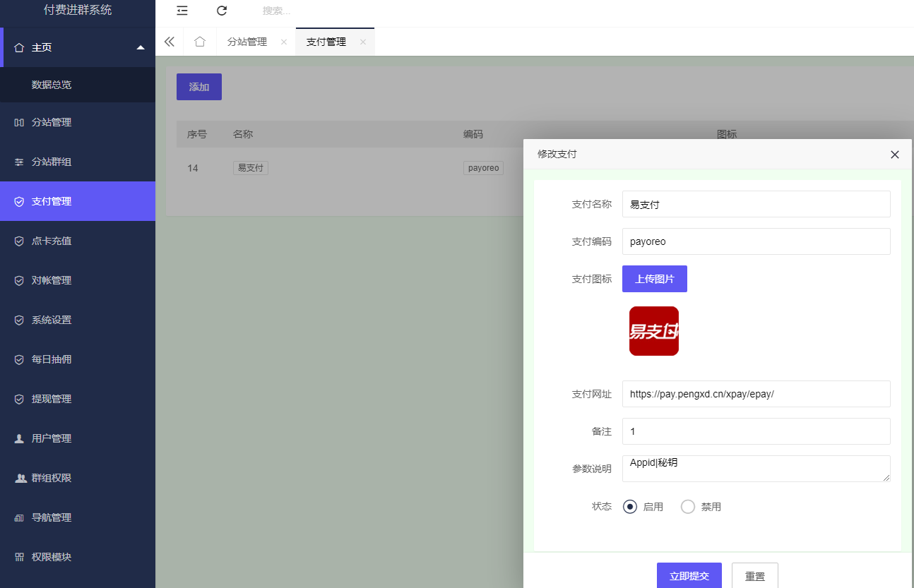
Task: Click the 重置 button
Action: [x=755, y=576]
